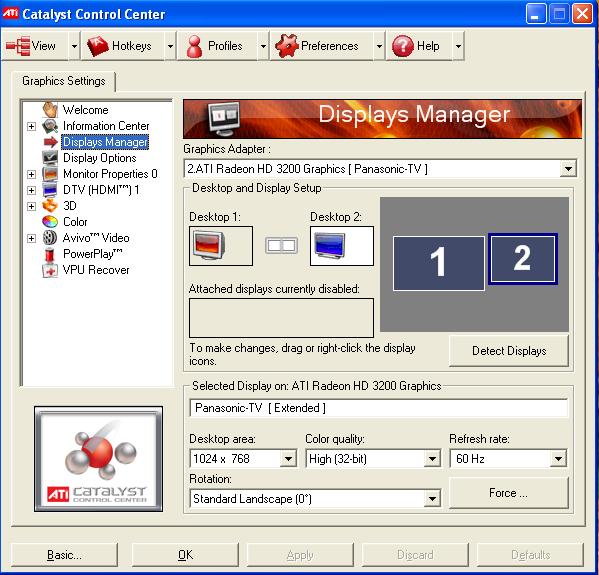Select Displays Manager in the tree
The image size is (599, 575).
[105, 142]
